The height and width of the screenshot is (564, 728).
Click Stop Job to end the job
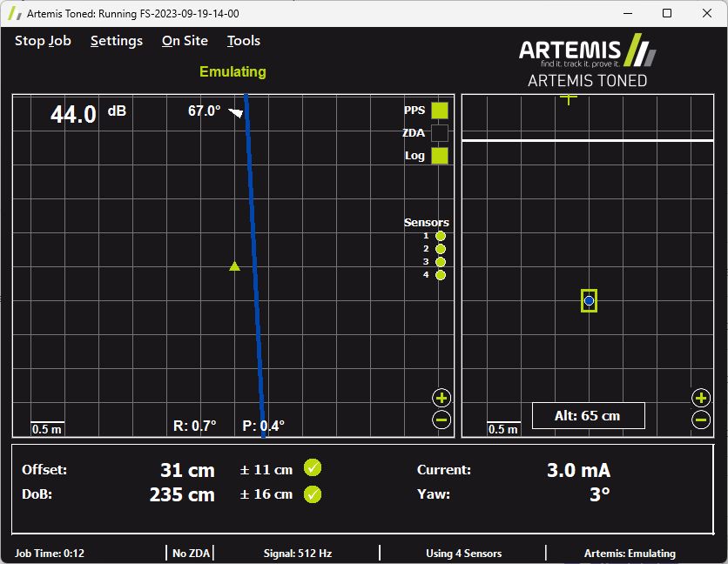tap(43, 41)
